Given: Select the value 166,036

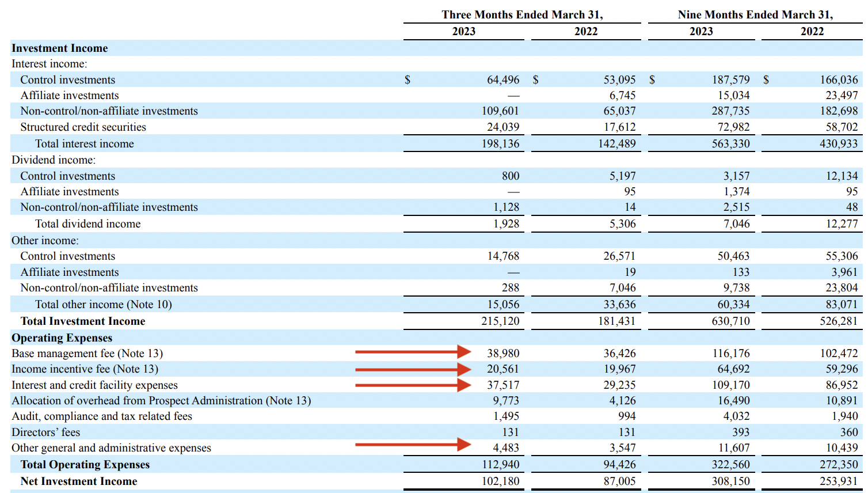Looking at the screenshot, I should pos(839,80).
